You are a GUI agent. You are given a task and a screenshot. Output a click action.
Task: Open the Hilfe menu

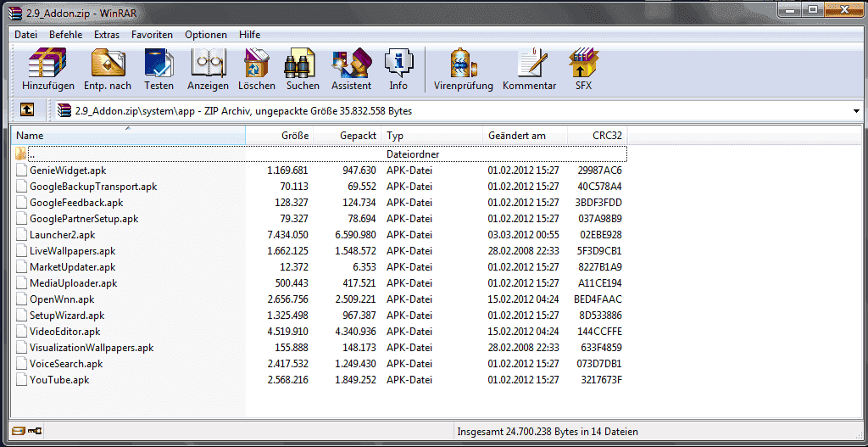[250, 34]
